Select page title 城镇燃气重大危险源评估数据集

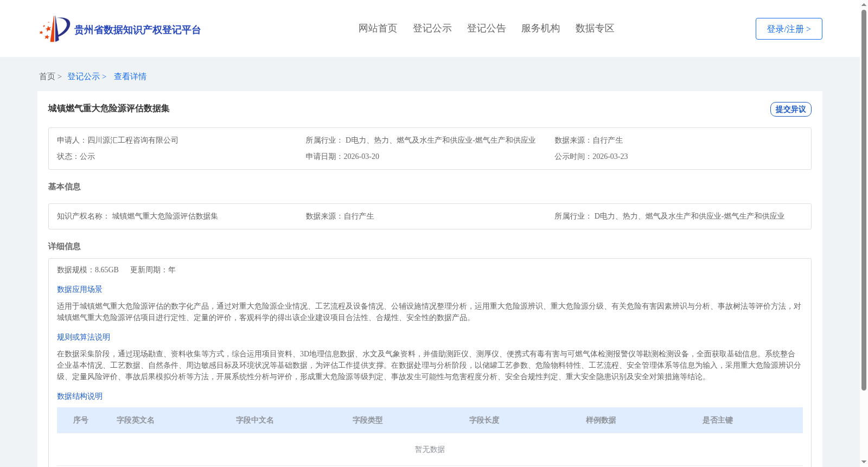pos(108,108)
